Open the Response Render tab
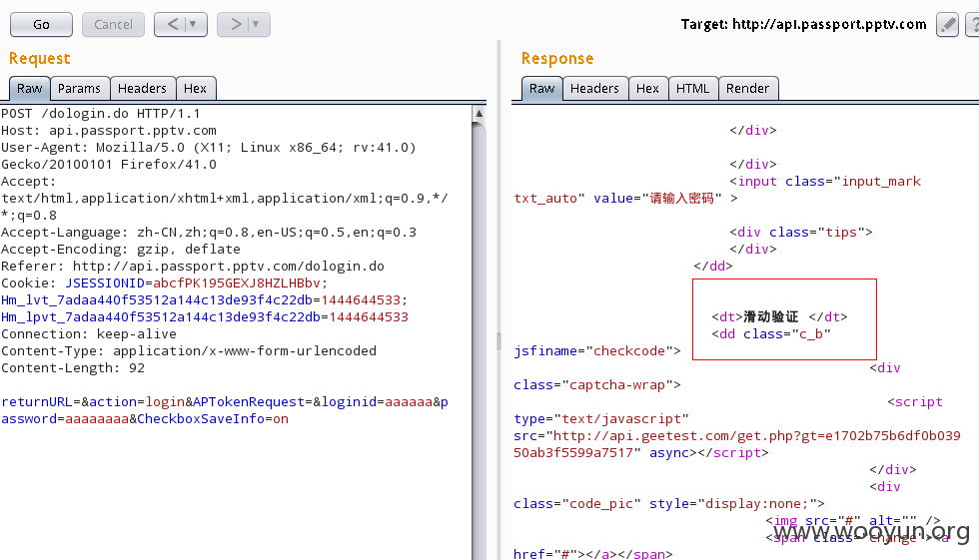This screenshot has width=979, height=560. [x=748, y=89]
